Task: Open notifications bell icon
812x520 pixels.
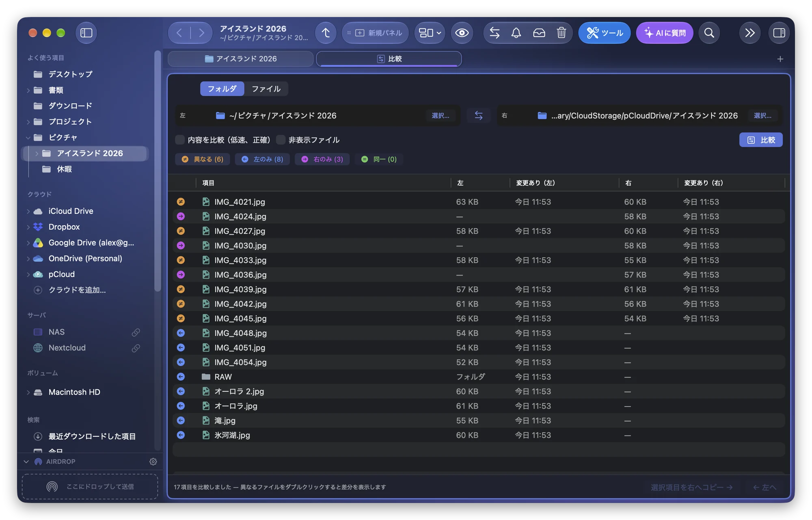Action: pos(516,33)
